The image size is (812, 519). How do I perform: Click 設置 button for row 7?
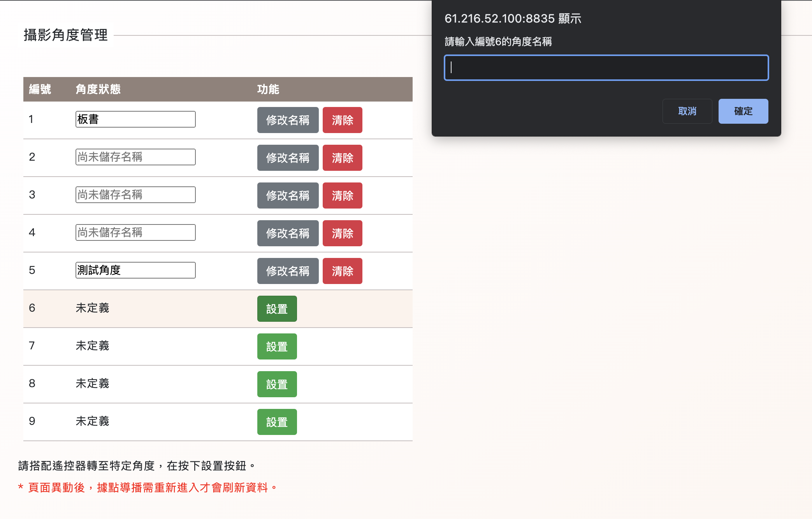point(277,346)
